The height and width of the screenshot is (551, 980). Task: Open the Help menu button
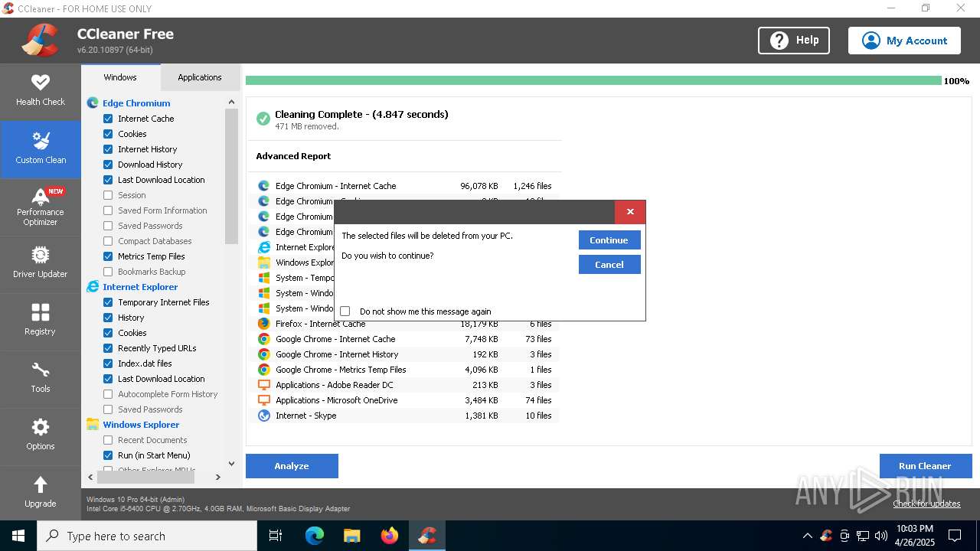(x=794, y=41)
